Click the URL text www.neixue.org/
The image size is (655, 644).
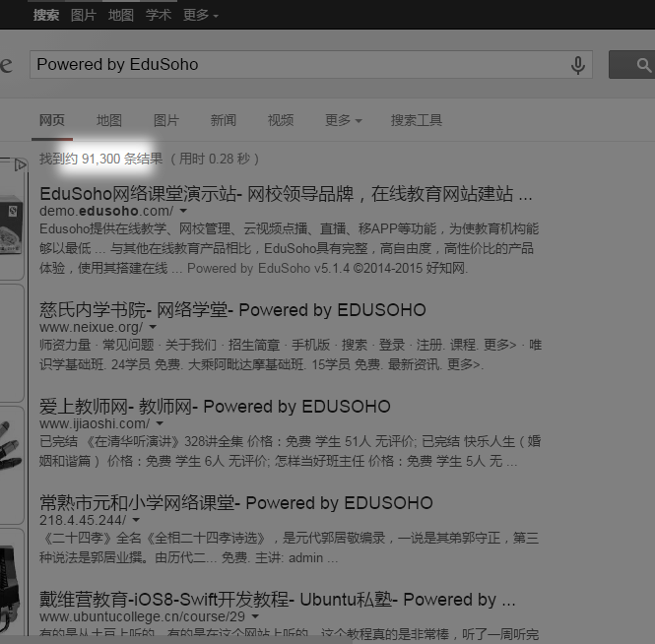[91, 327]
